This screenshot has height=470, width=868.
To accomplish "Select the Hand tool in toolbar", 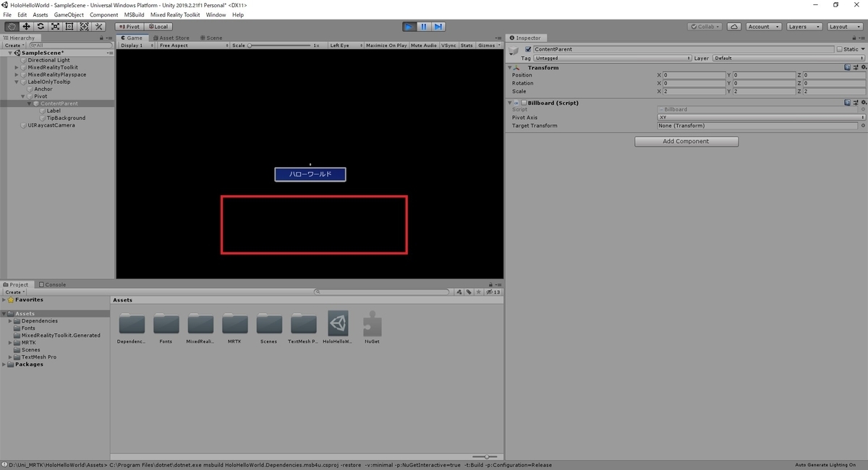I will tap(12, 27).
